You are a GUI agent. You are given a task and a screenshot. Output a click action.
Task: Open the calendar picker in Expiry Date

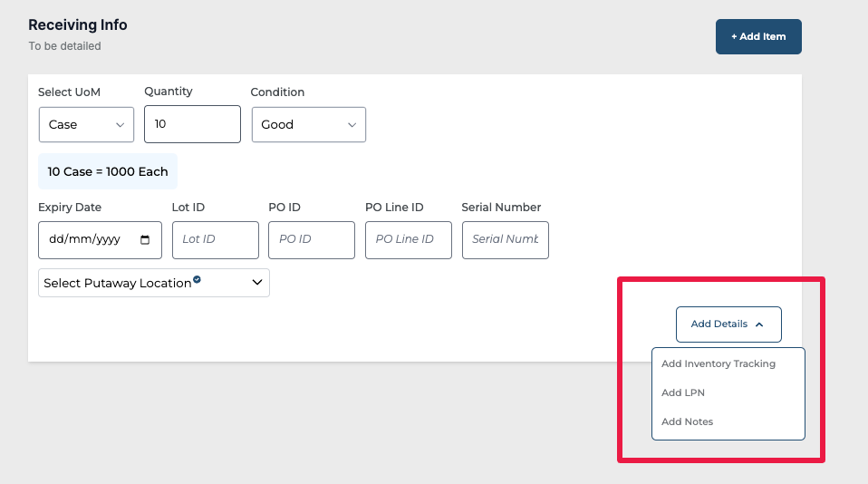pos(146,240)
